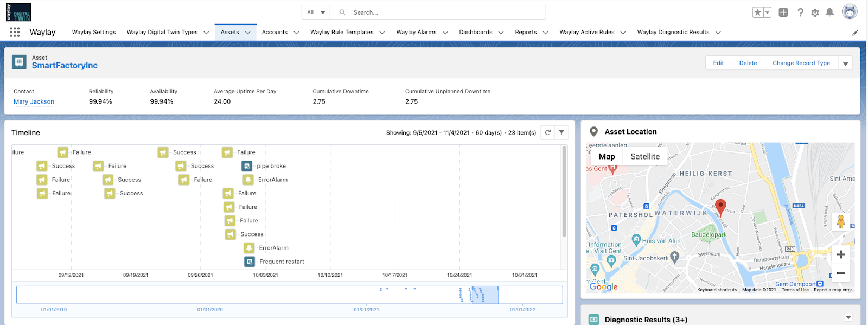Click the Asset record icon beside SmartFactoryInc
868x325 pixels.
(x=19, y=62)
